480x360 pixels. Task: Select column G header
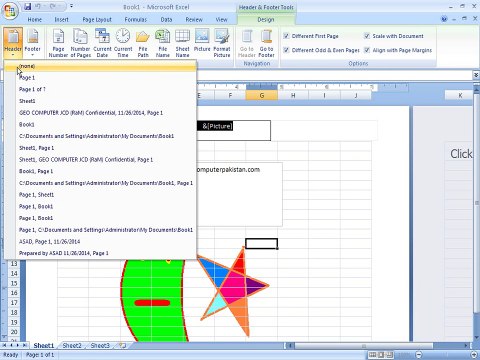(262, 95)
